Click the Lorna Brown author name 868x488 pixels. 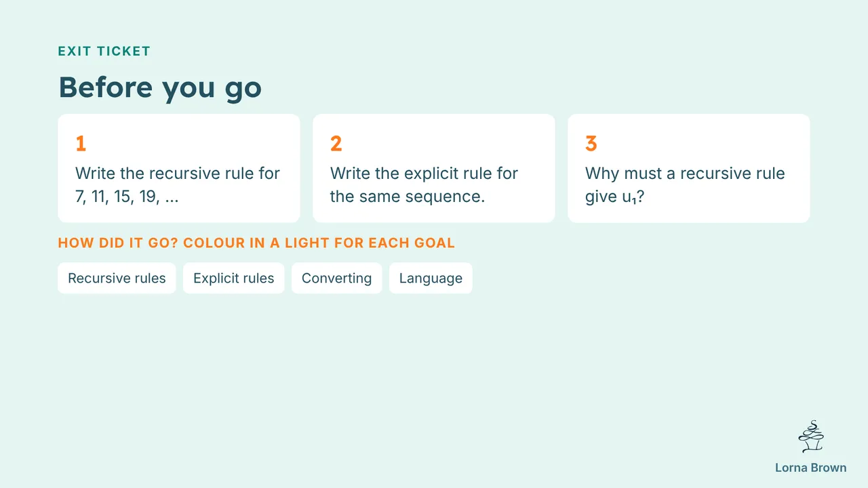[810, 468]
